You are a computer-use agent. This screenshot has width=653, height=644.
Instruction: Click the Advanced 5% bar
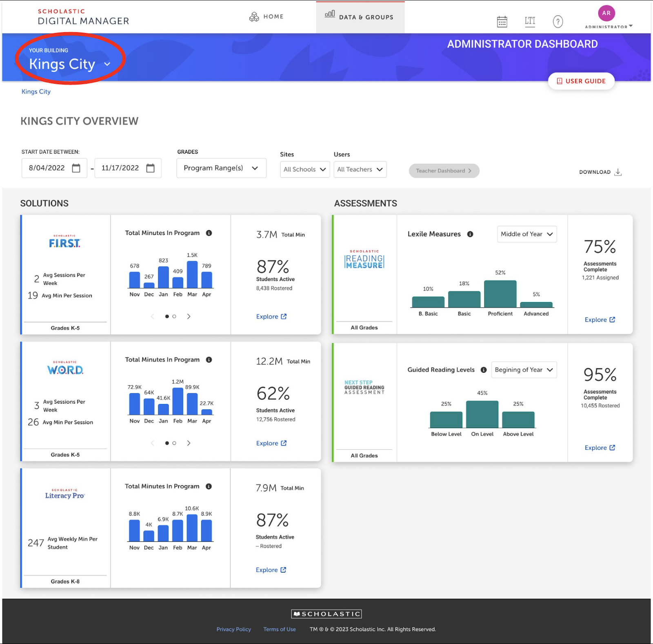pos(536,305)
